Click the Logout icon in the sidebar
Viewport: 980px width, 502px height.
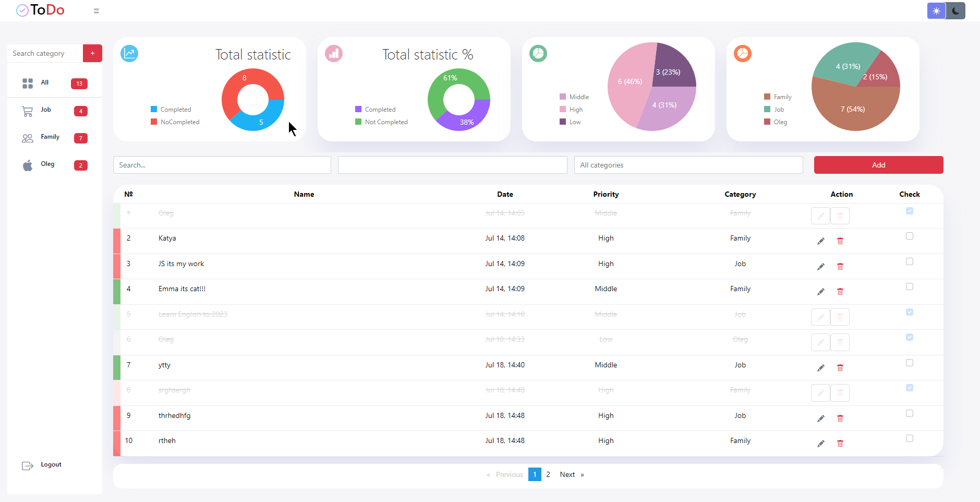click(x=28, y=465)
